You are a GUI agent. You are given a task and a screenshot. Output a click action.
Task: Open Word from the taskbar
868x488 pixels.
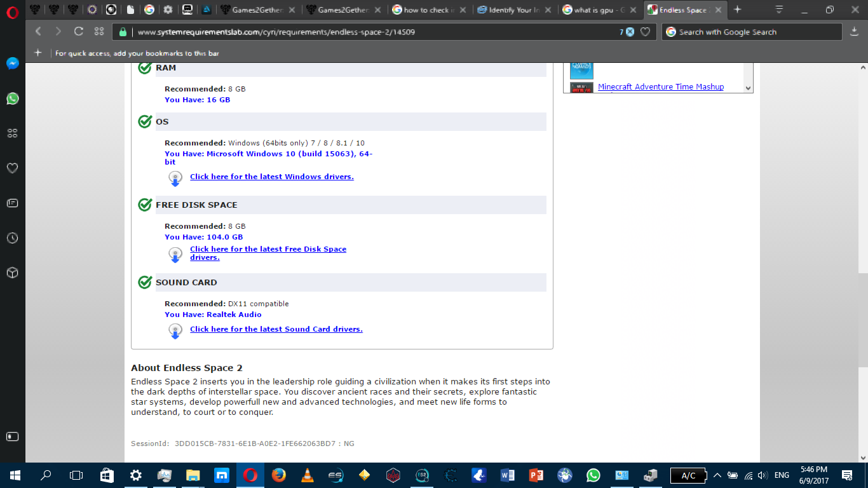(507, 475)
